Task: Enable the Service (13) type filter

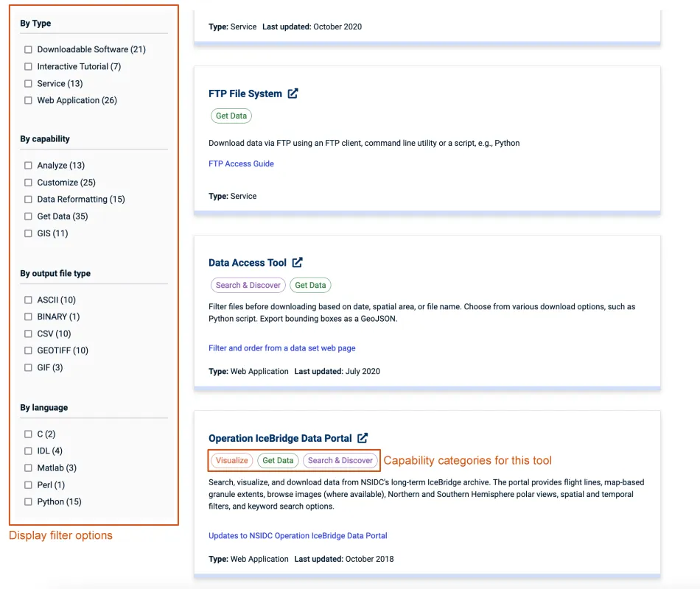Action: tap(27, 83)
